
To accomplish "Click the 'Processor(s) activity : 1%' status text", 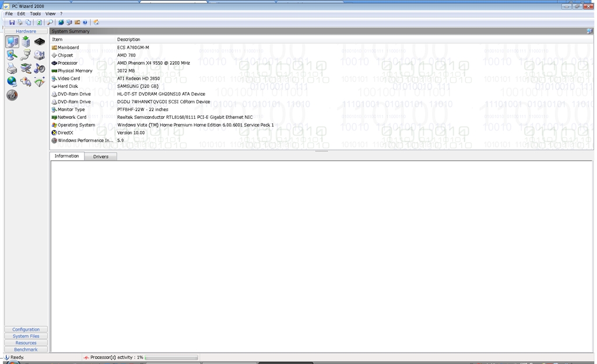I will [x=117, y=358].
